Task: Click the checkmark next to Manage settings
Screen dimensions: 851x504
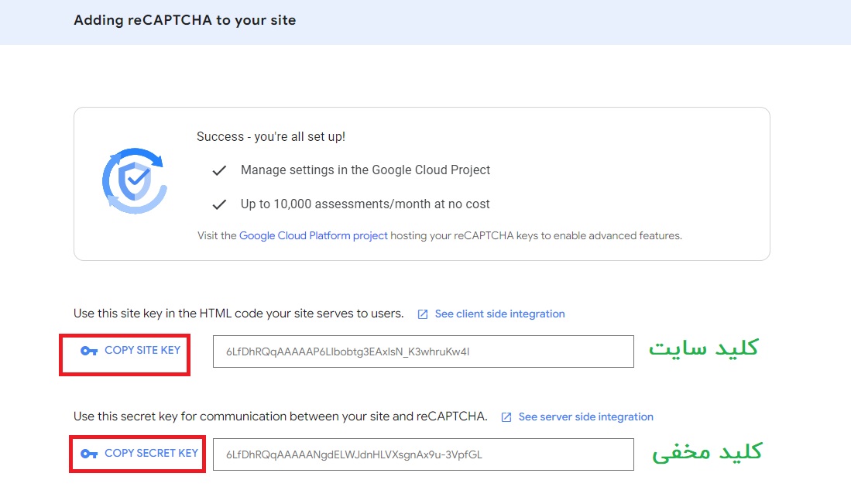Action: coord(219,170)
